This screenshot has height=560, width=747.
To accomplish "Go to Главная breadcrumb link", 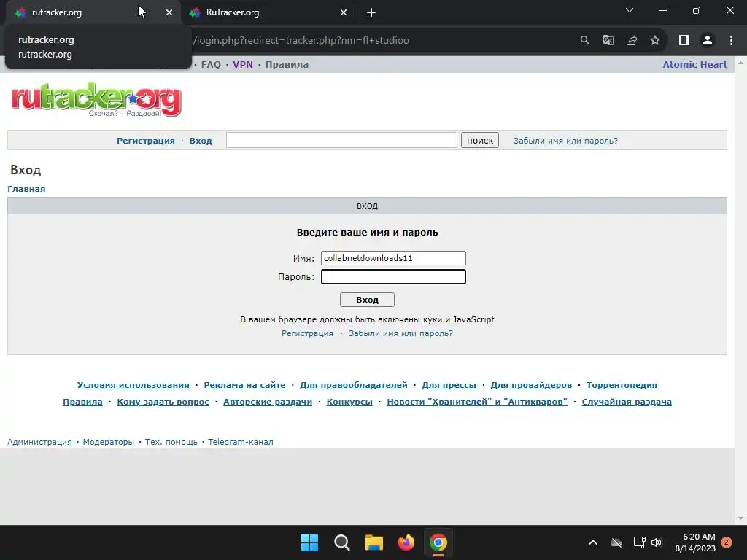I will (26, 189).
